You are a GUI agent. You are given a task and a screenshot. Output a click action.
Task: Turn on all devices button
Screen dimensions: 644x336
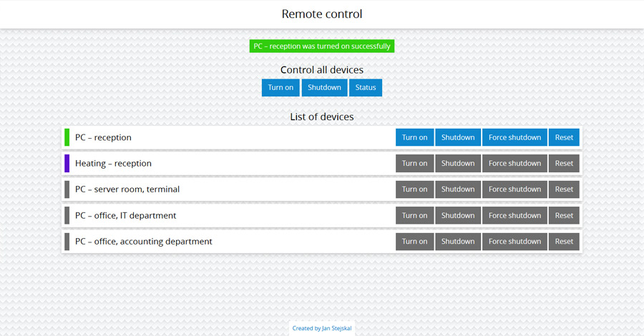pyautogui.click(x=280, y=87)
